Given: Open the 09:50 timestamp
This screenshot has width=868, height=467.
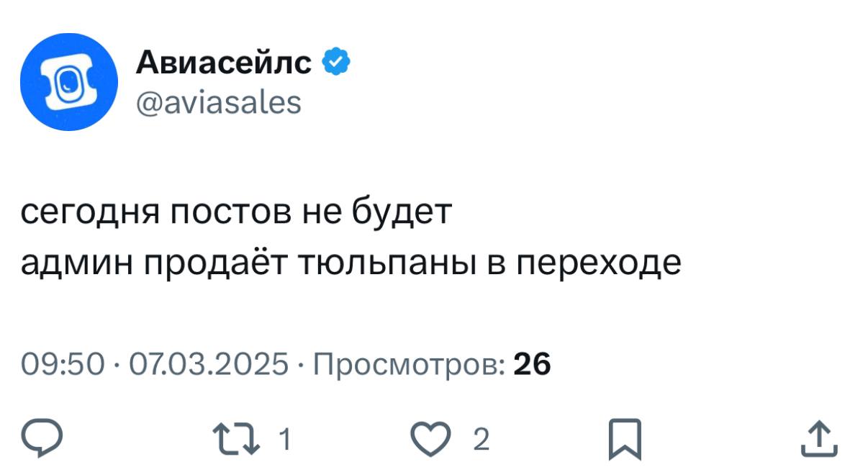Looking at the screenshot, I should tap(63, 365).
